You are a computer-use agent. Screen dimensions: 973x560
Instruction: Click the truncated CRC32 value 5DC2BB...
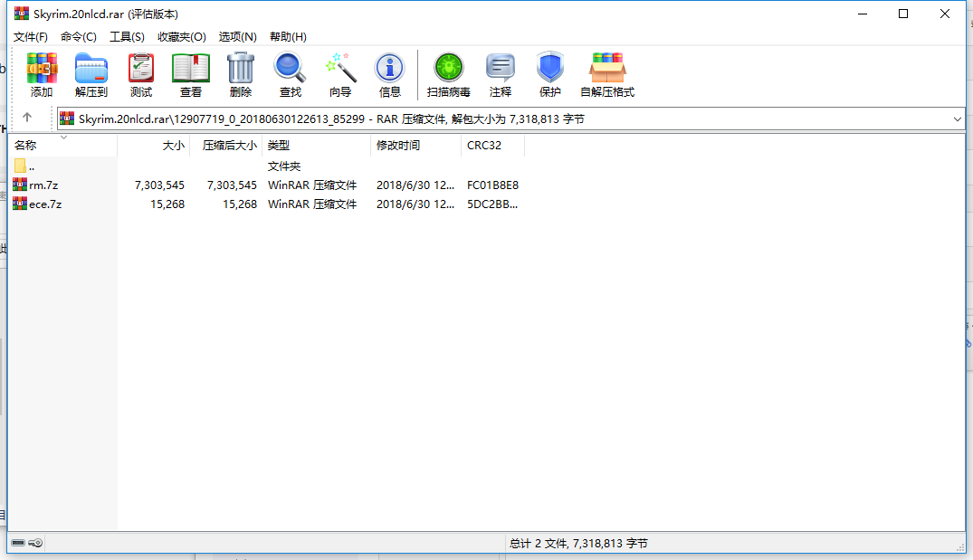tap(492, 204)
